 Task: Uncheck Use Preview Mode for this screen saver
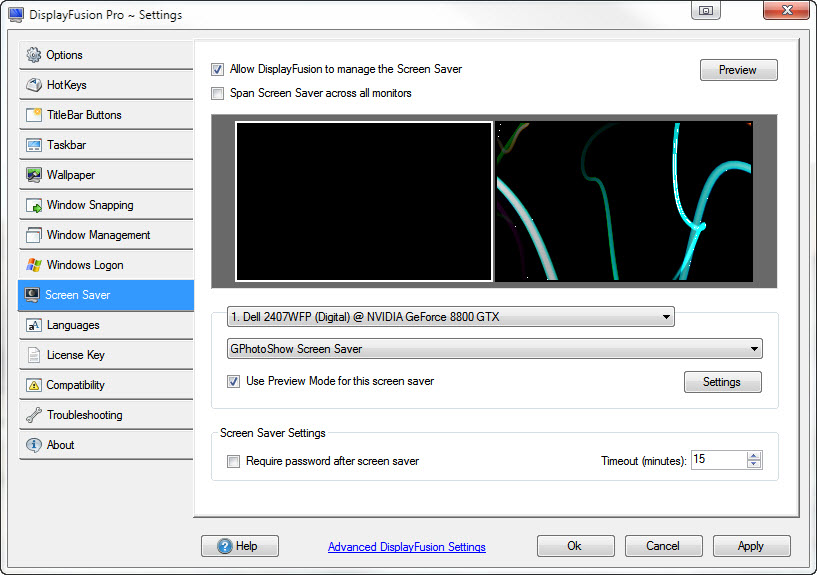pyautogui.click(x=234, y=381)
